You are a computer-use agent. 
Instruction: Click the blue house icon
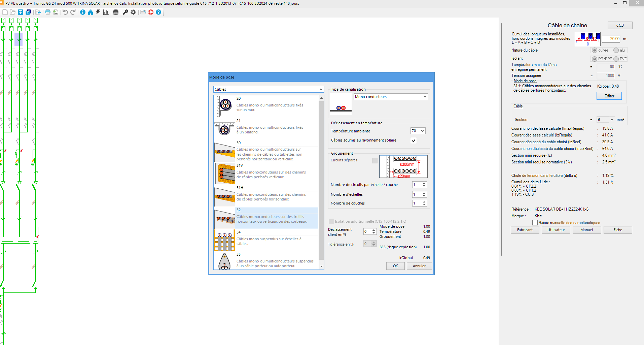pos(91,12)
